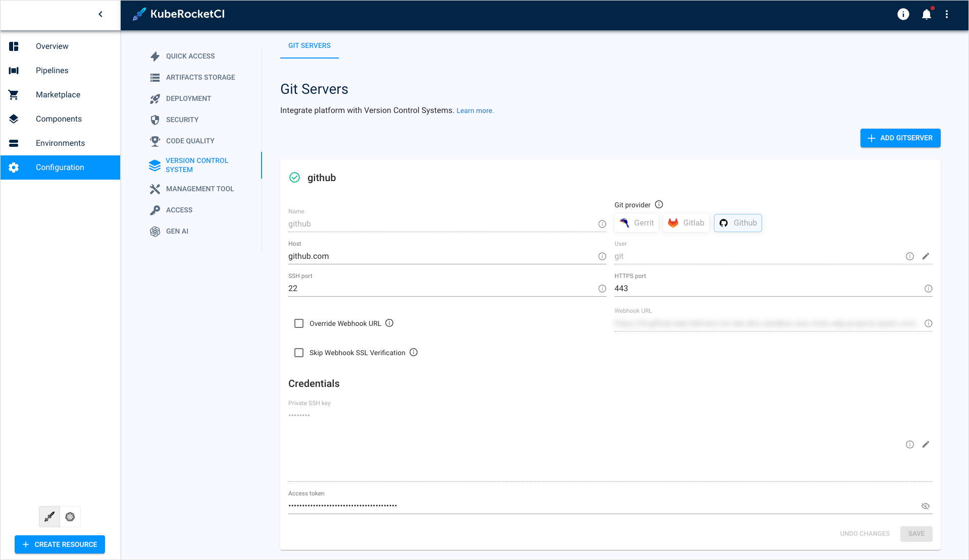Click the github server status checkmark

[295, 178]
